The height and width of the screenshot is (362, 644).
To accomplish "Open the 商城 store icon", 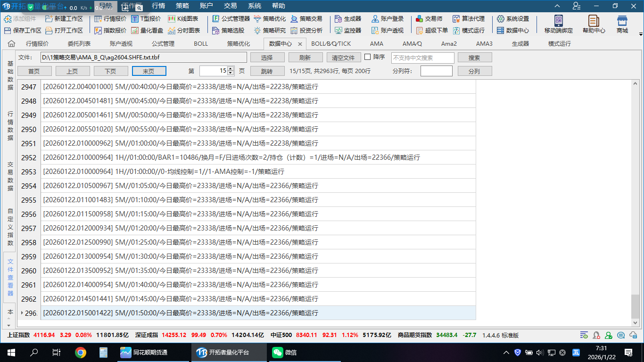I will click(x=622, y=24).
